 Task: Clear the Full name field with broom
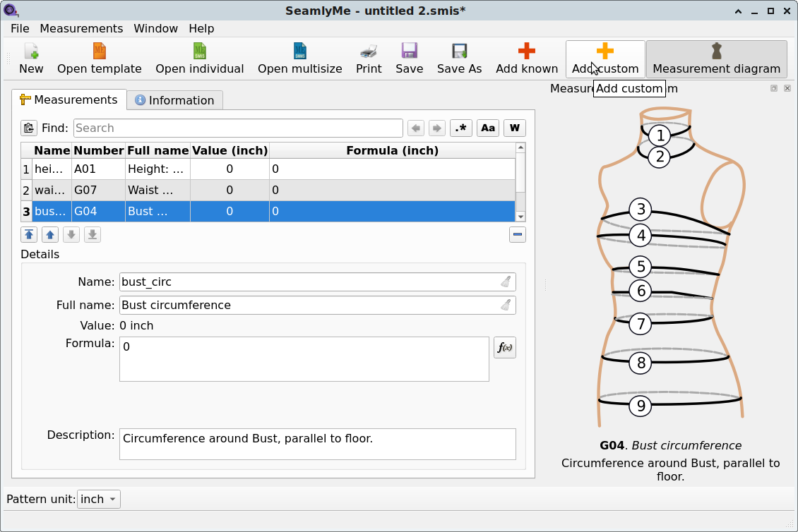[506, 306]
